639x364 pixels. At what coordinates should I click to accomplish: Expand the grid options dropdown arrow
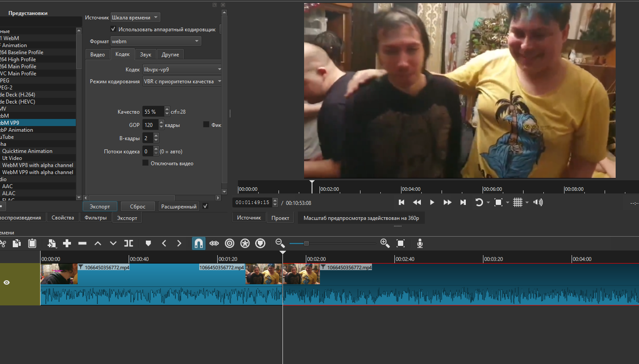point(527,203)
